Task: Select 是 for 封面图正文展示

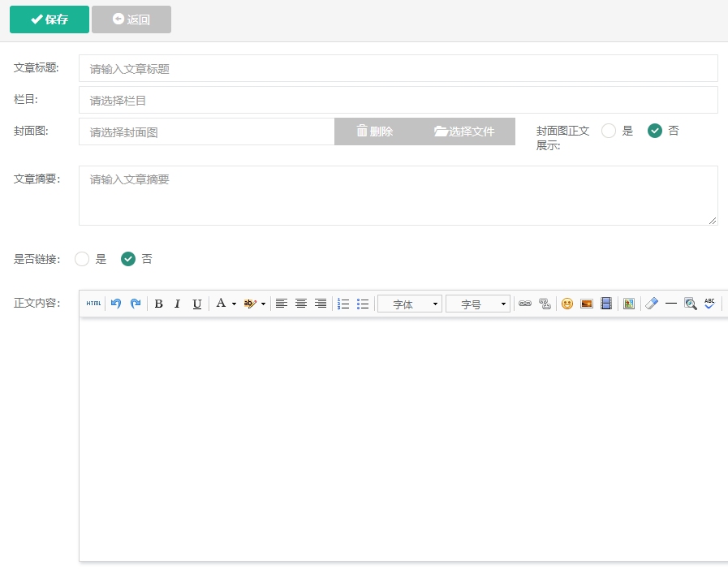Action: tap(609, 131)
